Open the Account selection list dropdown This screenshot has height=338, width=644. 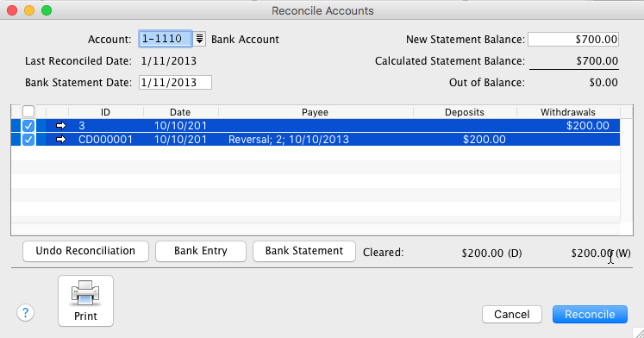point(199,39)
